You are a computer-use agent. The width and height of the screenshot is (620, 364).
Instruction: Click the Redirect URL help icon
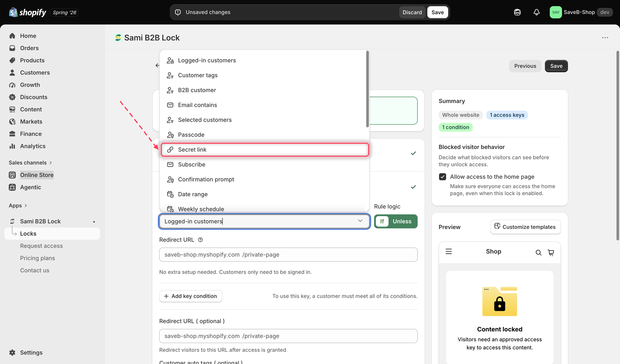click(200, 240)
